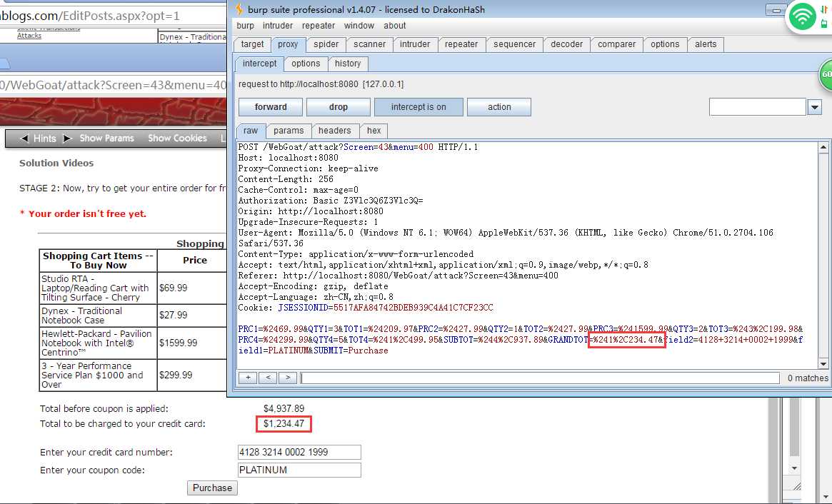Switch to params request view

289,131
